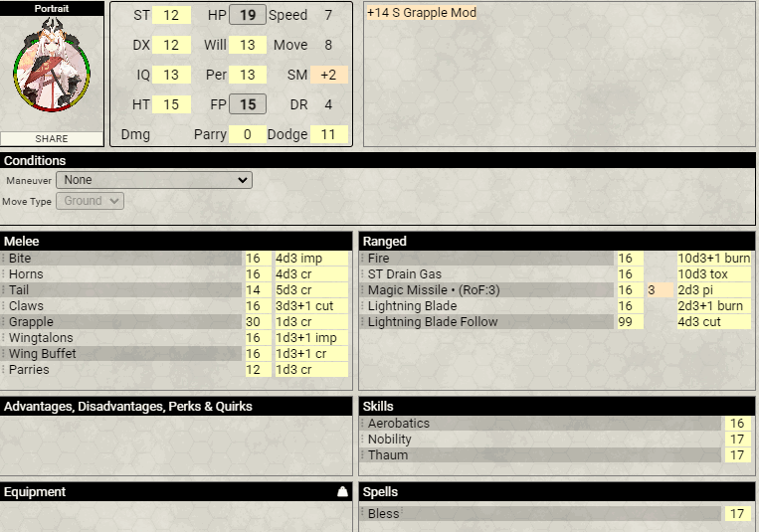Screen dimensions: 759x532
Task: Click Wingtalons damage 1d3+1 imp
Action: [x=311, y=338]
